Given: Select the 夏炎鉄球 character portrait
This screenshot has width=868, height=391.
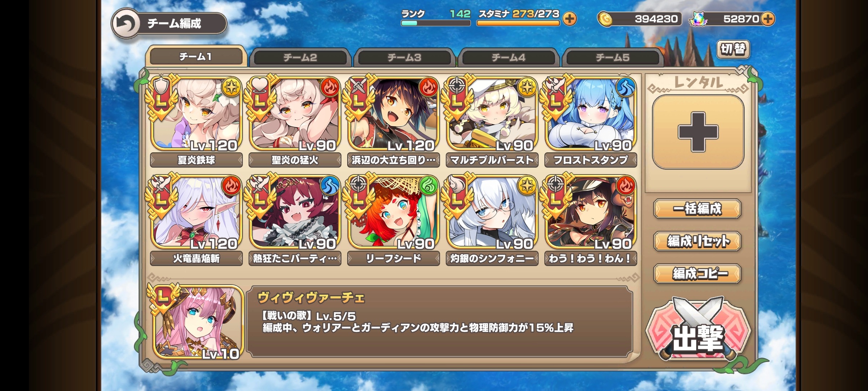Looking at the screenshot, I should 196,114.
